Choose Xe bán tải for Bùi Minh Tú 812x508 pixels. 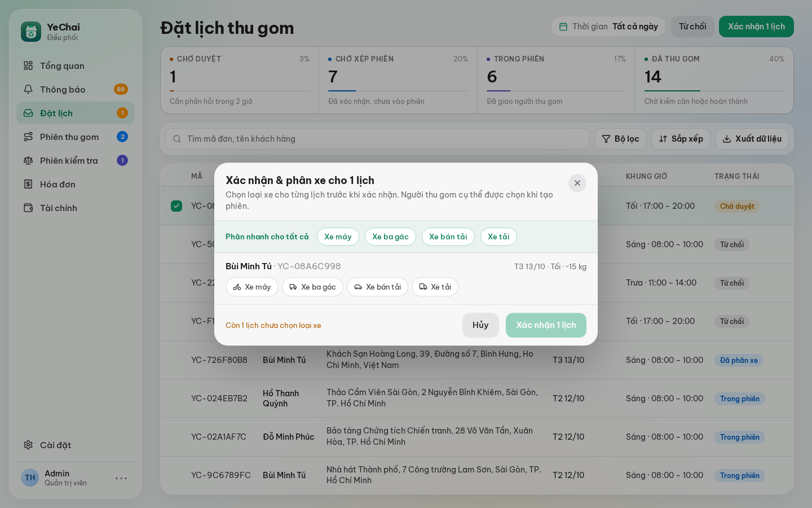click(377, 287)
